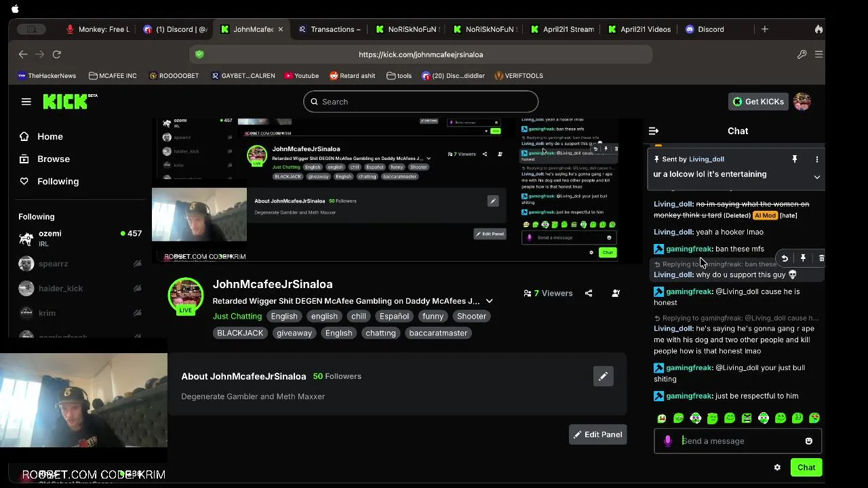Close the JohnMcafee browser tab
Viewport: 868px width, 488px height.
pyautogui.click(x=280, y=29)
